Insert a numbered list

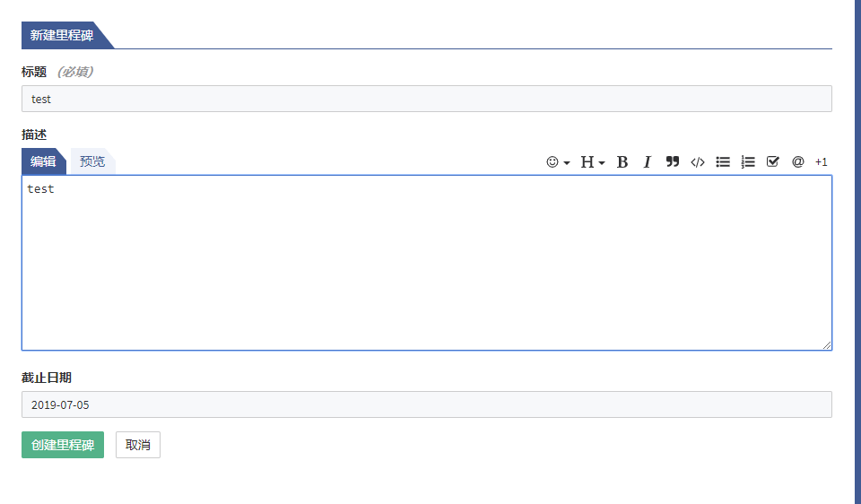point(748,162)
